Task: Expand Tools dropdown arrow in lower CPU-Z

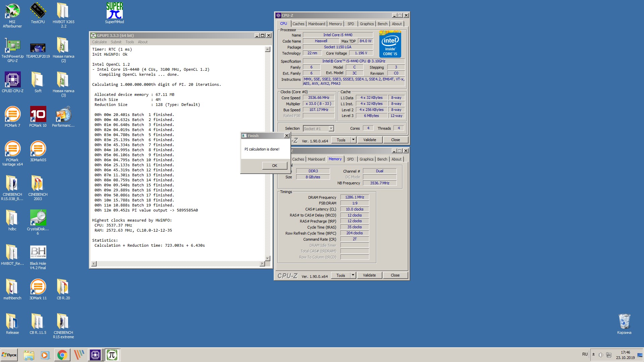Action: pos(353,275)
